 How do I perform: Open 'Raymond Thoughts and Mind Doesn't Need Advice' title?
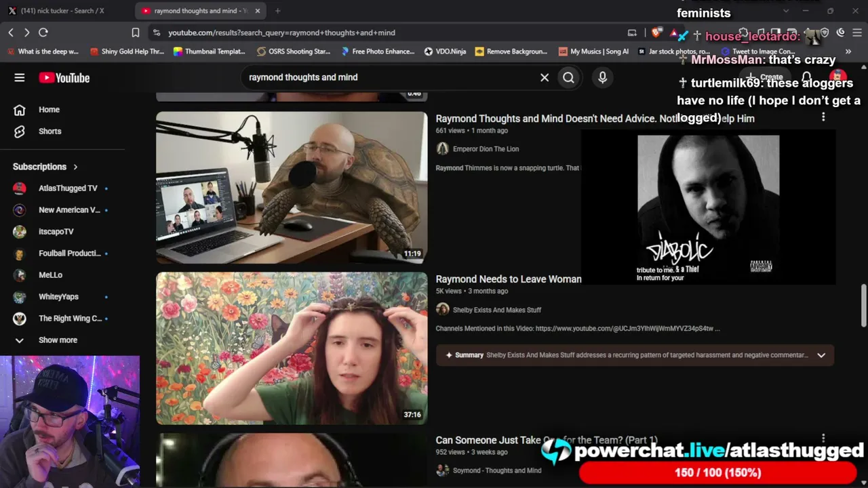pos(595,119)
